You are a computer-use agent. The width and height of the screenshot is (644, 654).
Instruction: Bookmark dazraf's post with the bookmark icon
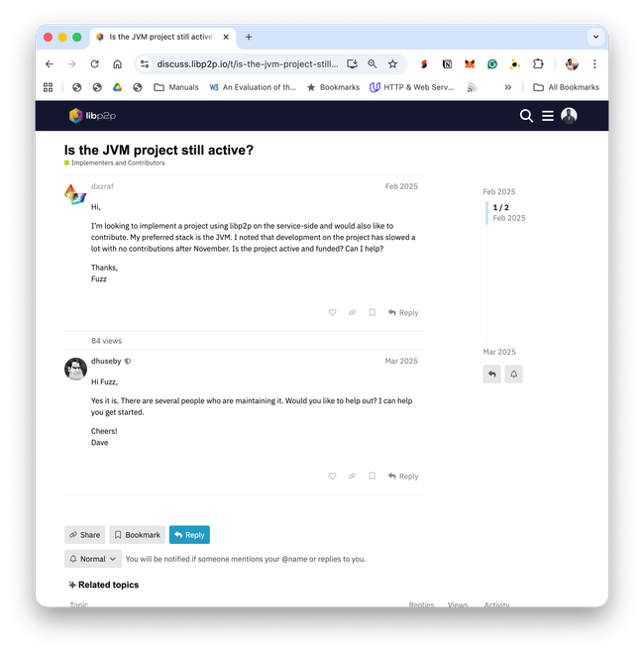[x=373, y=312]
